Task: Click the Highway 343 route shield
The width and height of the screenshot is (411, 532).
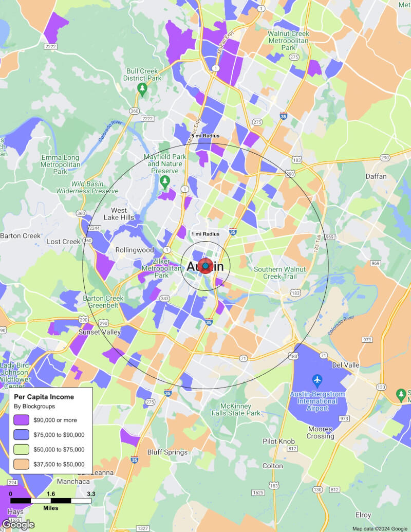Action: 164,299
